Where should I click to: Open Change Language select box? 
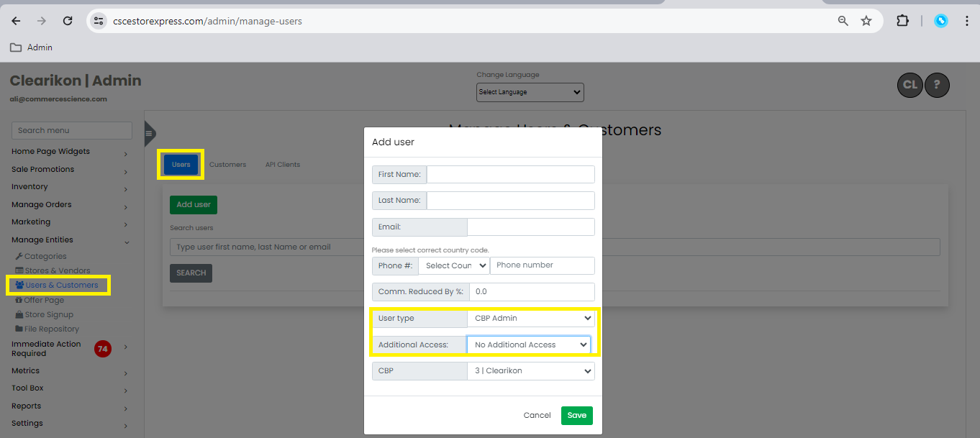pyautogui.click(x=530, y=92)
